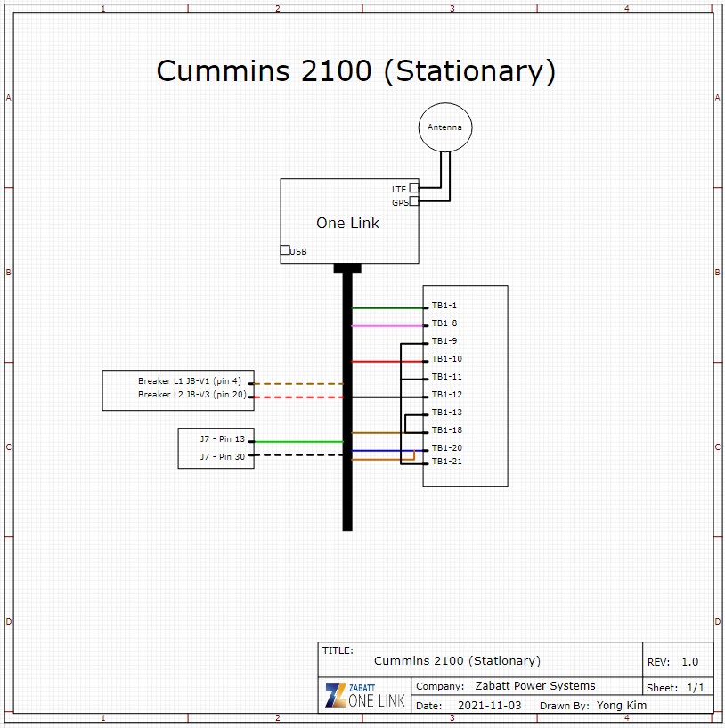Screen dimensions: 725x728
Task: Select the LTE port square
Action: point(414,188)
